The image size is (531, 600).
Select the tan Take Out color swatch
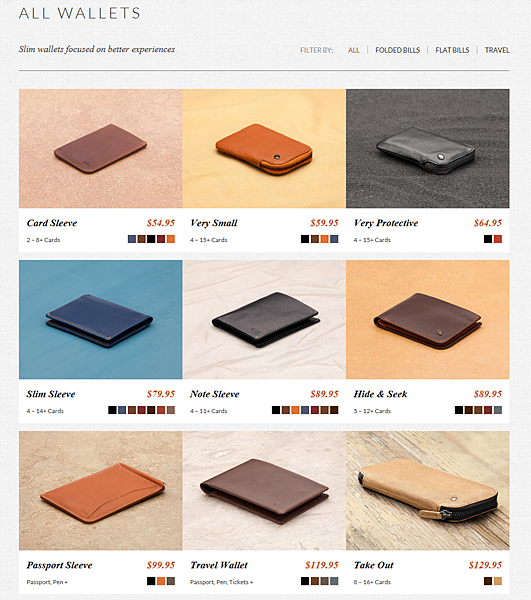pos(498,581)
